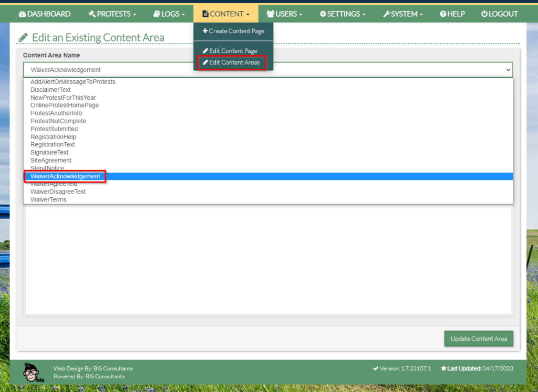This screenshot has width=538, height=392.
Task: Click the pencil icon beside page heading
Action: coord(23,38)
